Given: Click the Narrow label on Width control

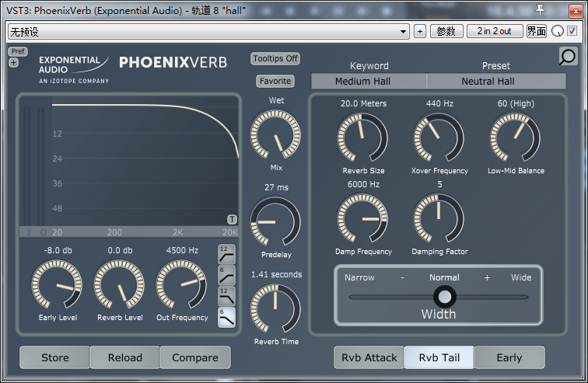Looking at the screenshot, I should (359, 277).
